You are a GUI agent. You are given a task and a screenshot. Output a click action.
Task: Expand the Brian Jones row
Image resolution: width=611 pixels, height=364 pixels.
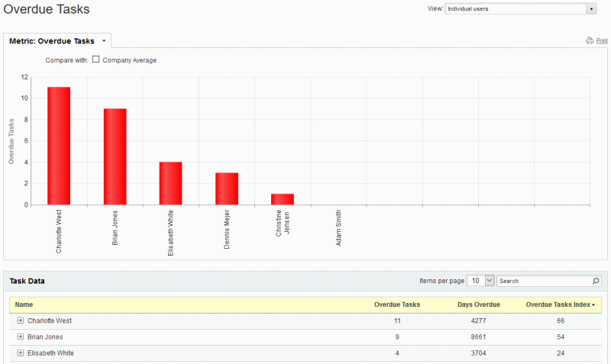(x=21, y=337)
